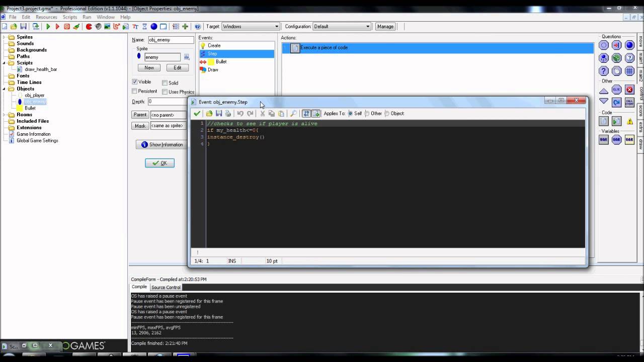This screenshot has width=644, height=362.
Task: Click the red Debug run icon
Action: [x=57, y=27]
